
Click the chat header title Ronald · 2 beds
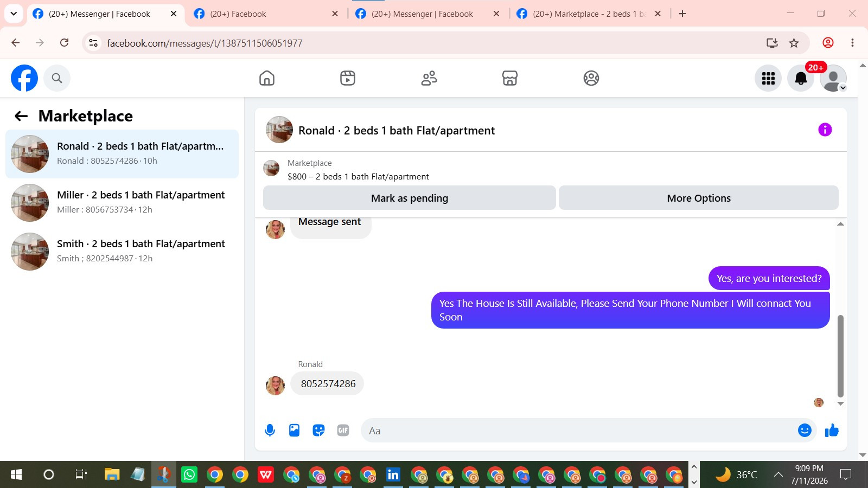tap(397, 131)
